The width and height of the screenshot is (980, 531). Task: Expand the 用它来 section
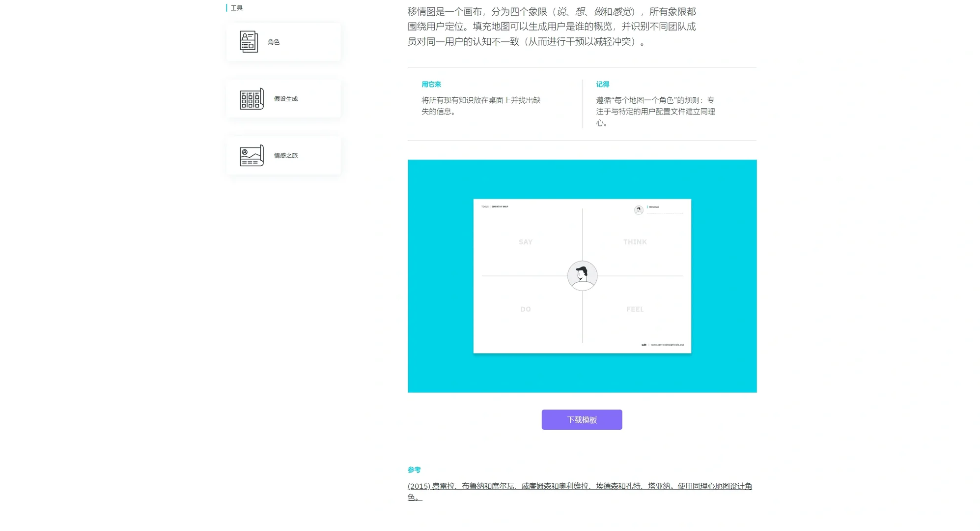[431, 84]
